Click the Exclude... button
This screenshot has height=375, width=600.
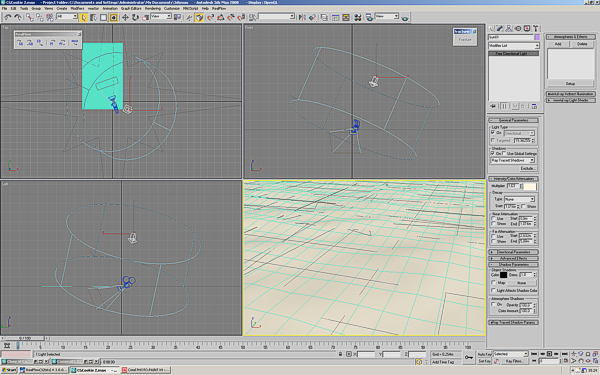pyautogui.click(x=527, y=168)
